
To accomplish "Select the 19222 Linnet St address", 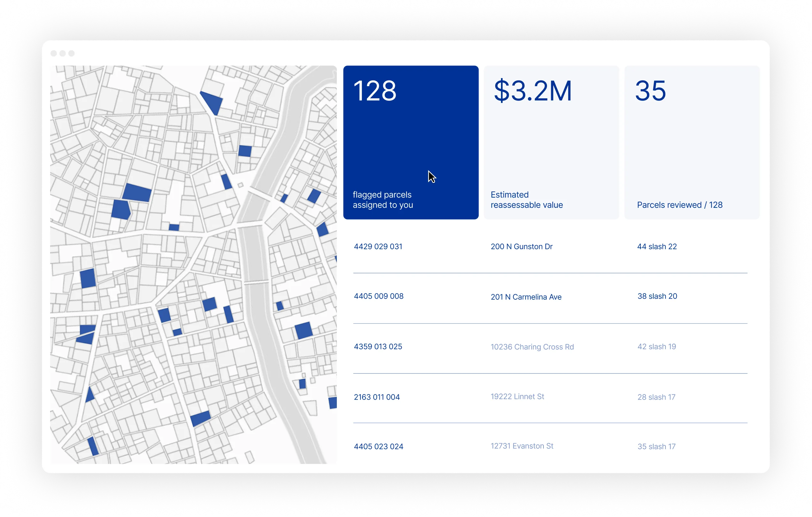I will pos(517,396).
